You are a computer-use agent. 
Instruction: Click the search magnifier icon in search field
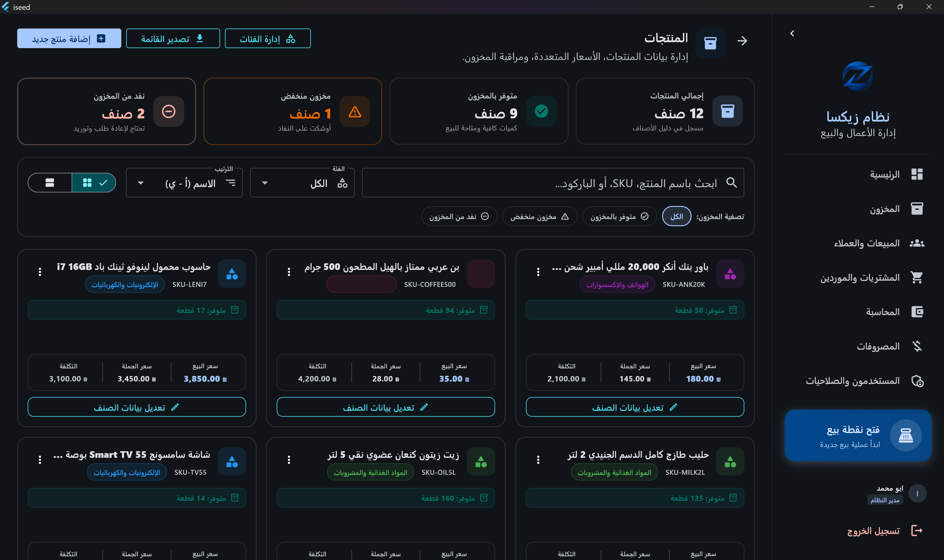pos(731,183)
